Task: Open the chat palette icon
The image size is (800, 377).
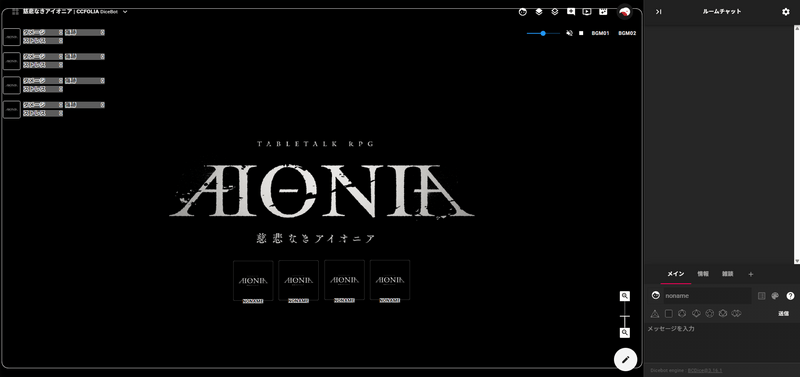Action: [762, 296]
